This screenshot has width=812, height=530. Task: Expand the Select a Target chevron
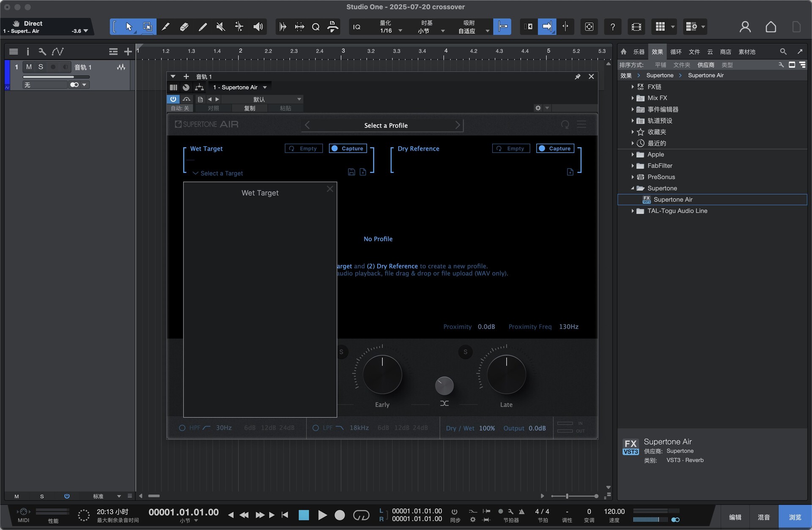[x=195, y=173]
